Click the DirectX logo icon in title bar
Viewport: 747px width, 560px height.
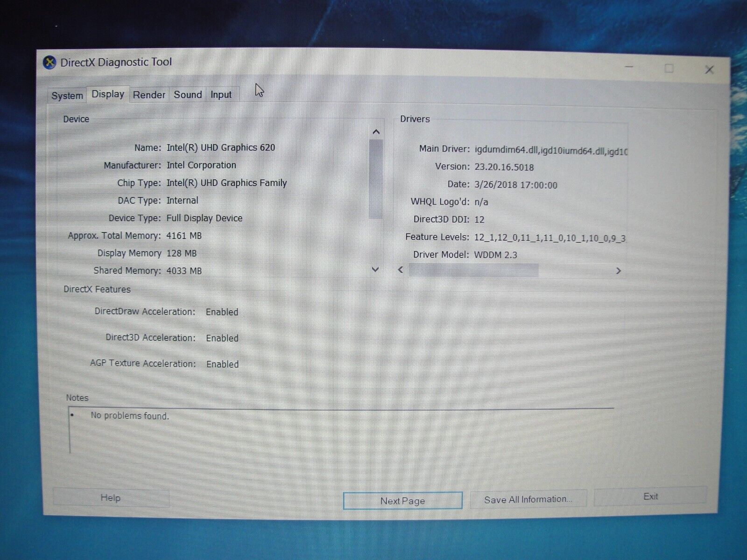[49, 63]
